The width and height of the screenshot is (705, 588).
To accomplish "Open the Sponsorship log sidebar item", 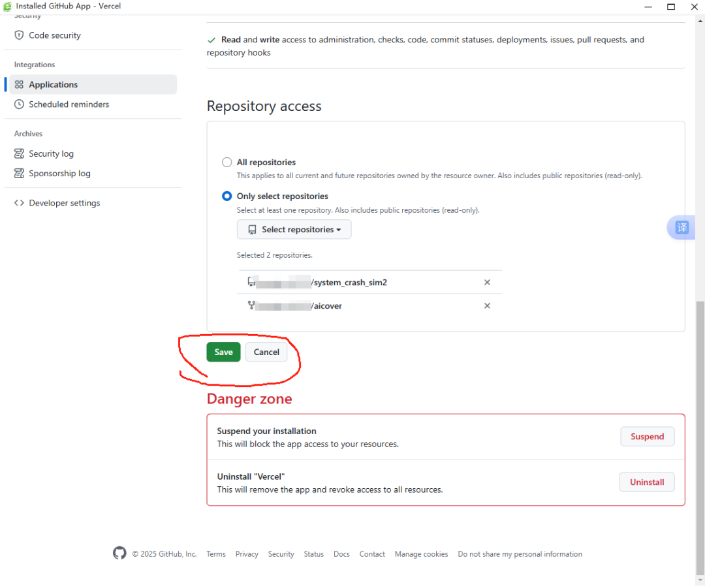I will [59, 174].
